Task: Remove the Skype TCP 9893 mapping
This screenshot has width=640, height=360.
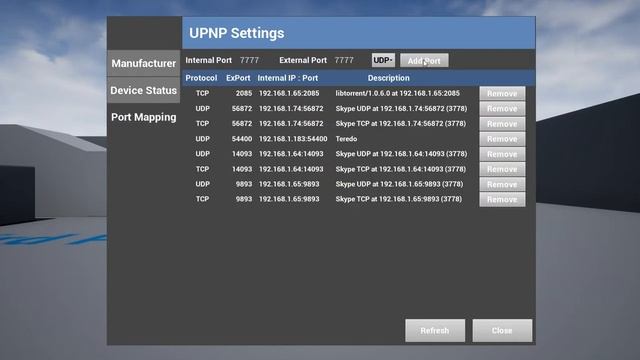Action: [502, 199]
